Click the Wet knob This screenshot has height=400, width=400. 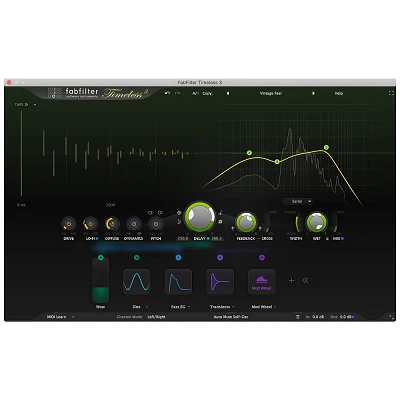(x=316, y=222)
